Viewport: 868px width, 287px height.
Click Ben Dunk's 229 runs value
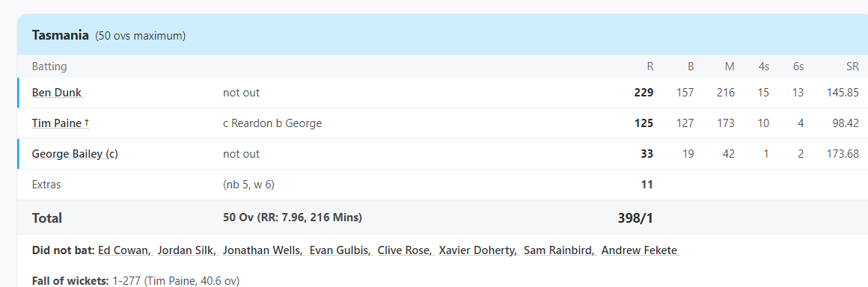[644, 93]
